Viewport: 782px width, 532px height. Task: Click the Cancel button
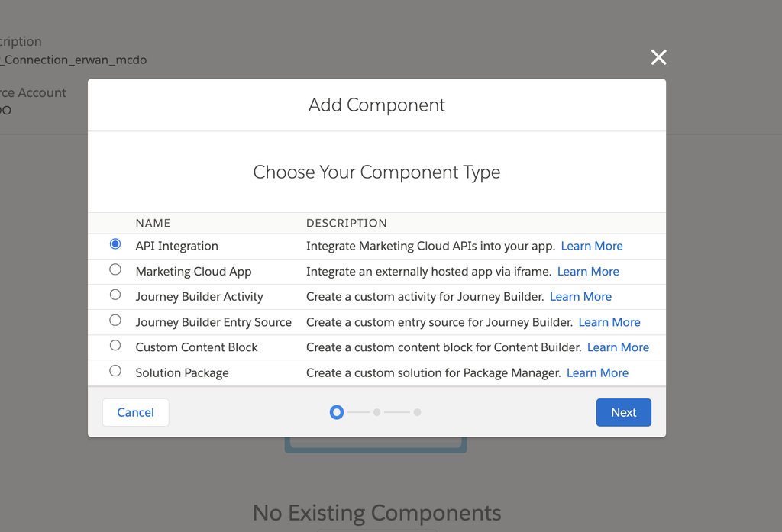pos(136,412)
